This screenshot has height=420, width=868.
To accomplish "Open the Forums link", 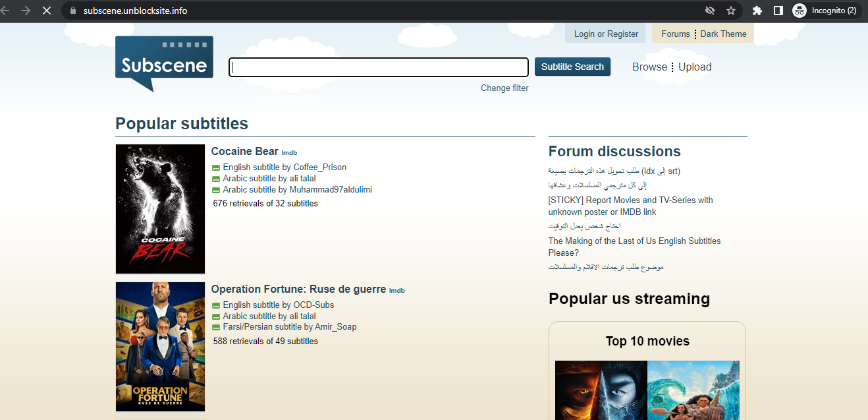I will coord(675,34).
